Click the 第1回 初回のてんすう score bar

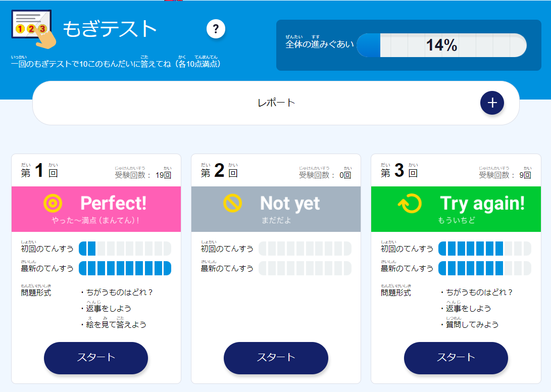pos(125,249)
